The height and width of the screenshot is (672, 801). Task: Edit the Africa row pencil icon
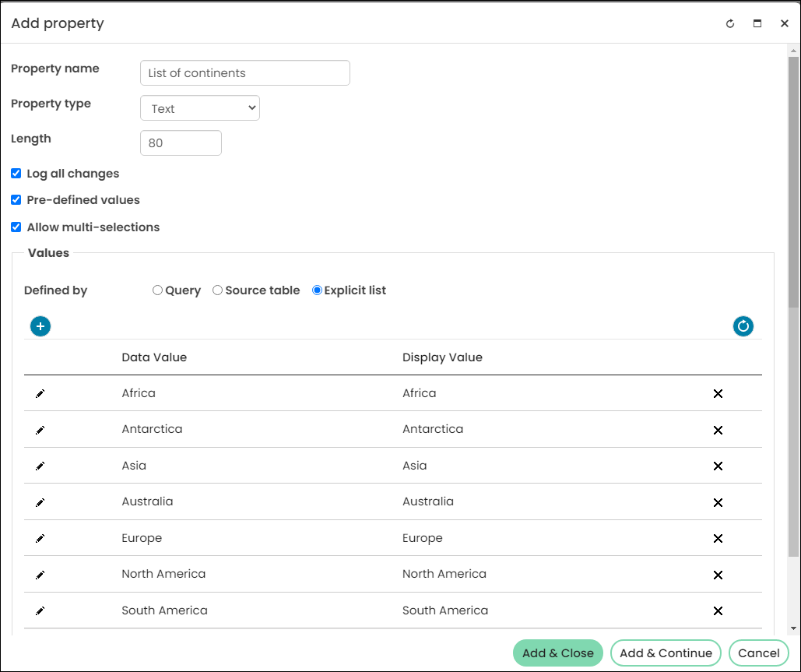pos(40,393)
